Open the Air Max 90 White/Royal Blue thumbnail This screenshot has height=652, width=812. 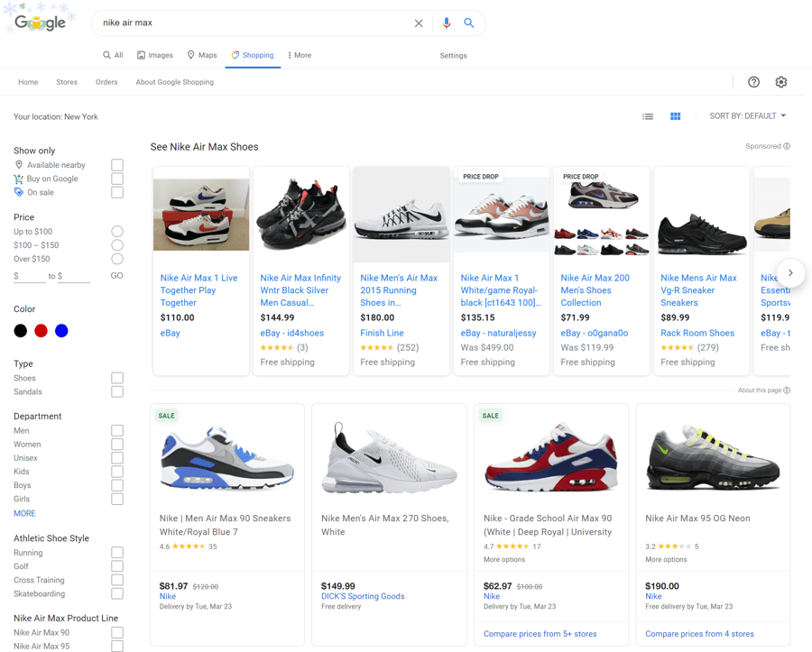click(x=227, y=458)
